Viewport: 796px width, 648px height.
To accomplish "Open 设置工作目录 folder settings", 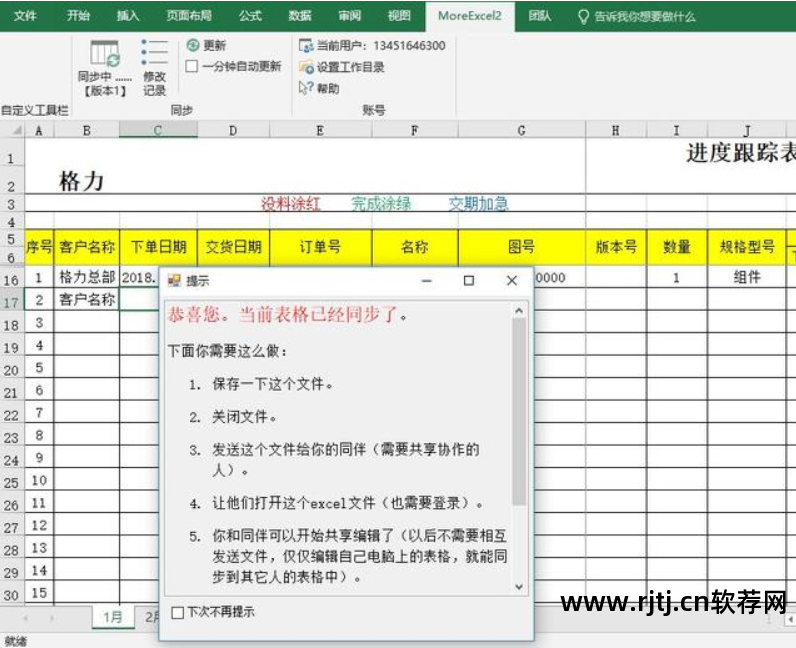I will pyautogui.click(x=341, y=67).
